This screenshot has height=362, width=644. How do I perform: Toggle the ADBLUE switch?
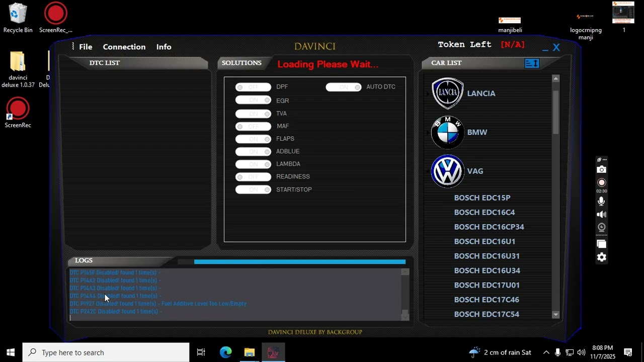pyautogui.click(x=253, y=151)
